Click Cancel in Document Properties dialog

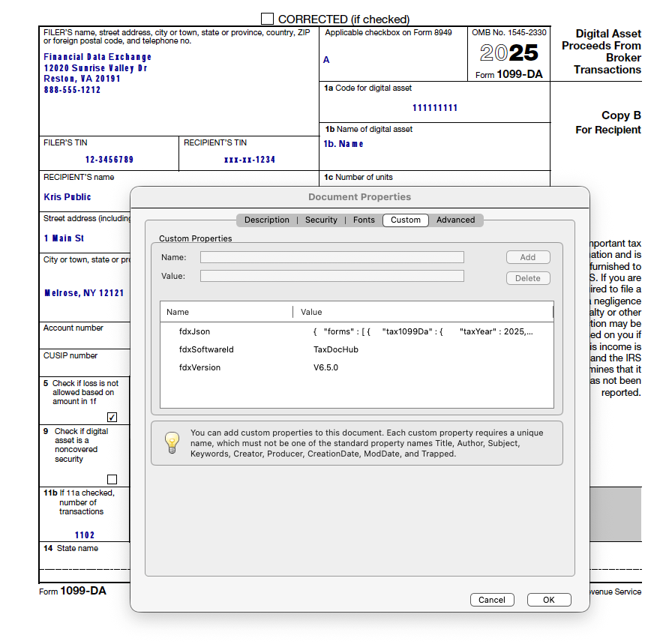click(x=492, y=600)
